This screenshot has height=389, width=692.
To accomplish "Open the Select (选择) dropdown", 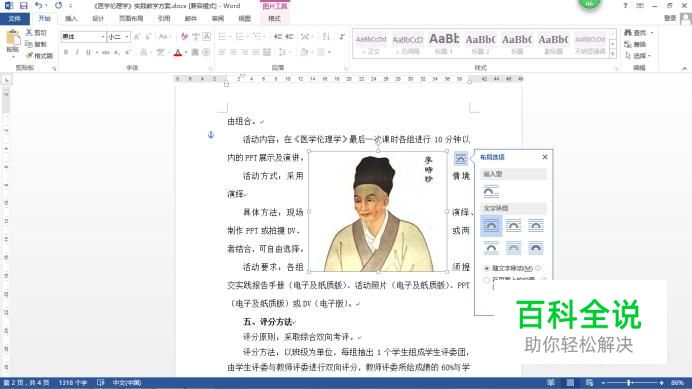I will (638, 56).
